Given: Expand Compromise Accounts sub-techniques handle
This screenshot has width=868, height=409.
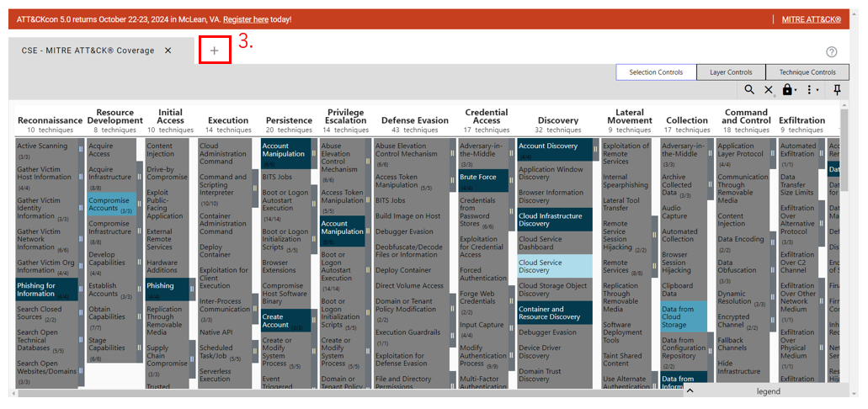Looking at the screenshot, I should point(140,204).
